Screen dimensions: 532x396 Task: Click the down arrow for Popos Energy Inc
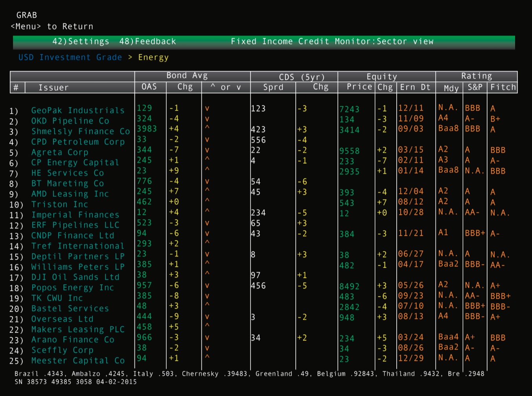click(207, 286)
